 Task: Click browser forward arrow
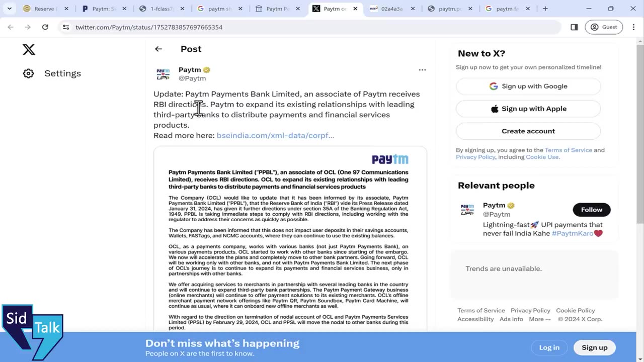[28, 27]
